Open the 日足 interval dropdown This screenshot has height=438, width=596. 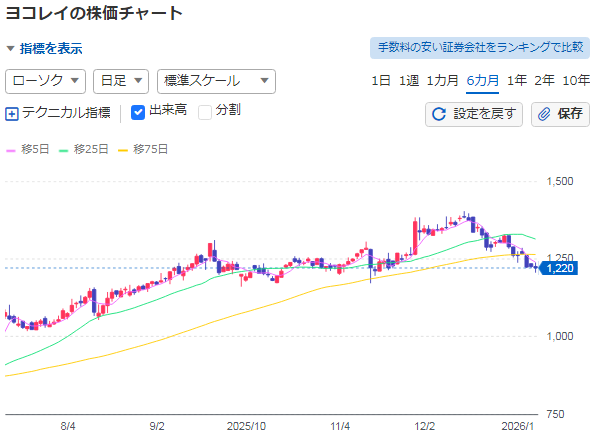coord(121,81)
